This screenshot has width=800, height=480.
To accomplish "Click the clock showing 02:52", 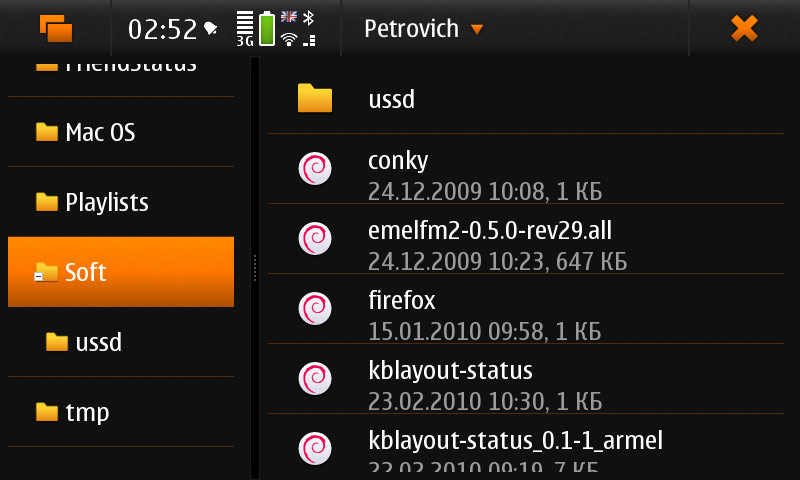I will [162, 29].
